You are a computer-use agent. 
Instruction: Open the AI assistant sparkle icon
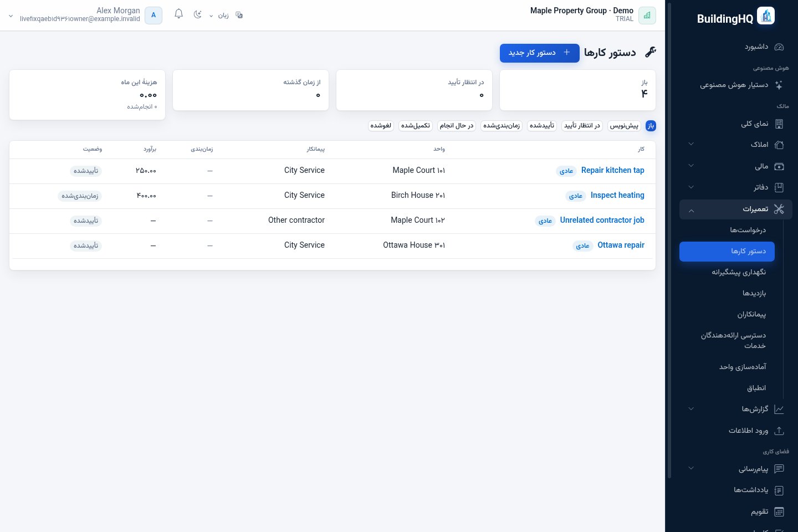coord(779,85)
